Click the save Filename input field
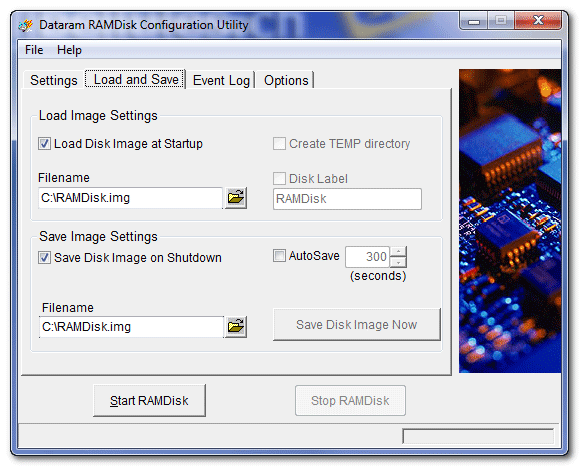The height and width of the screenshot is (467, 580). 131,326
